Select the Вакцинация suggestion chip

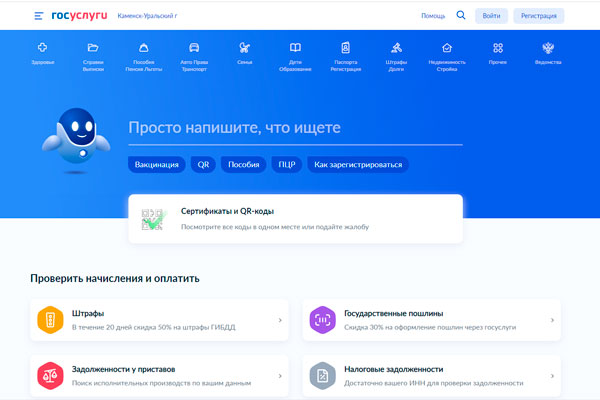coord(157,165)
